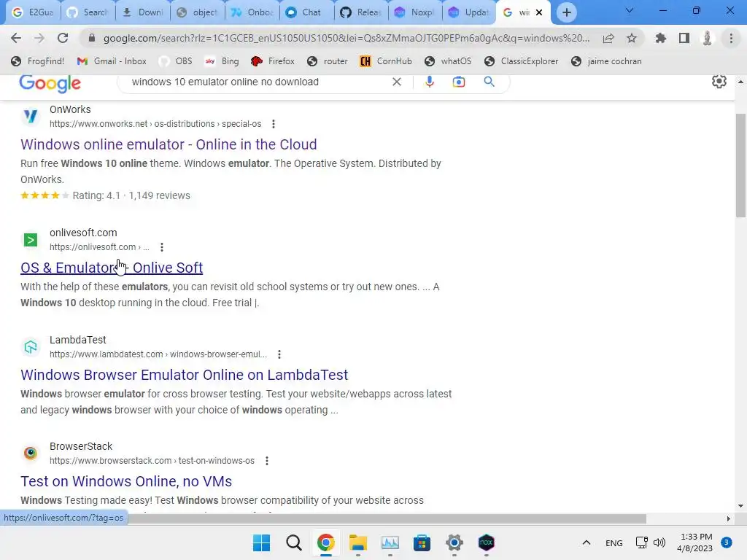
Task: Open the Chrome profile avatar
Action: (x=708, y=38)
